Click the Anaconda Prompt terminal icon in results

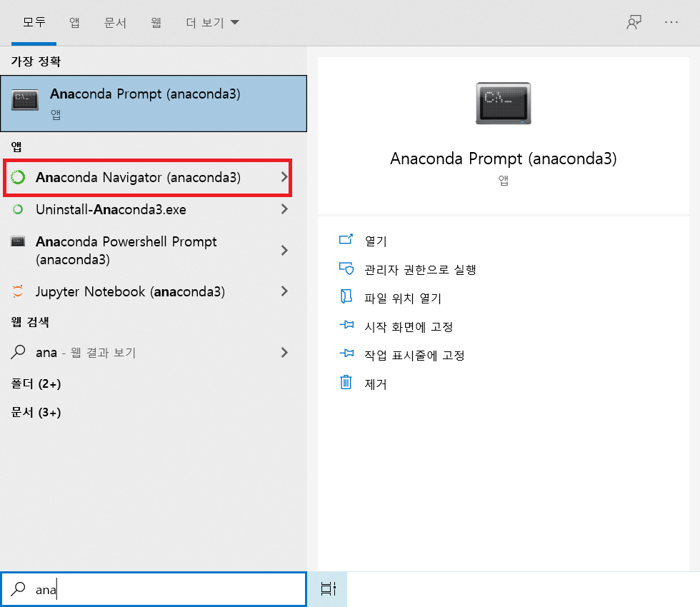25,99
